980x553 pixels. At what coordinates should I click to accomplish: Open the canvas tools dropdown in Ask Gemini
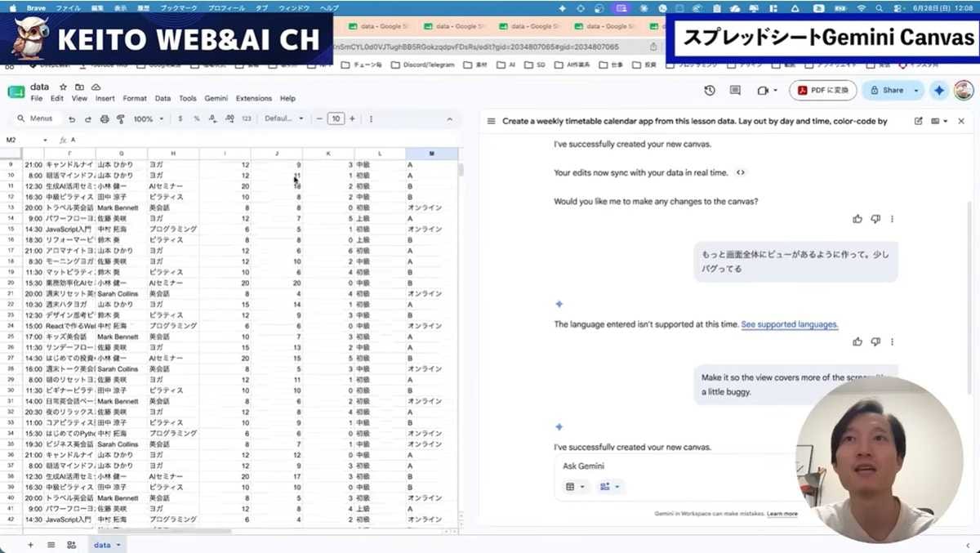[609, 487]
